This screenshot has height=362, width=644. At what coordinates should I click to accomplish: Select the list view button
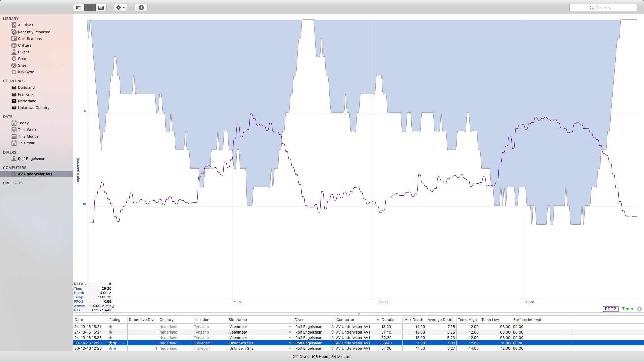click(90, 8)
